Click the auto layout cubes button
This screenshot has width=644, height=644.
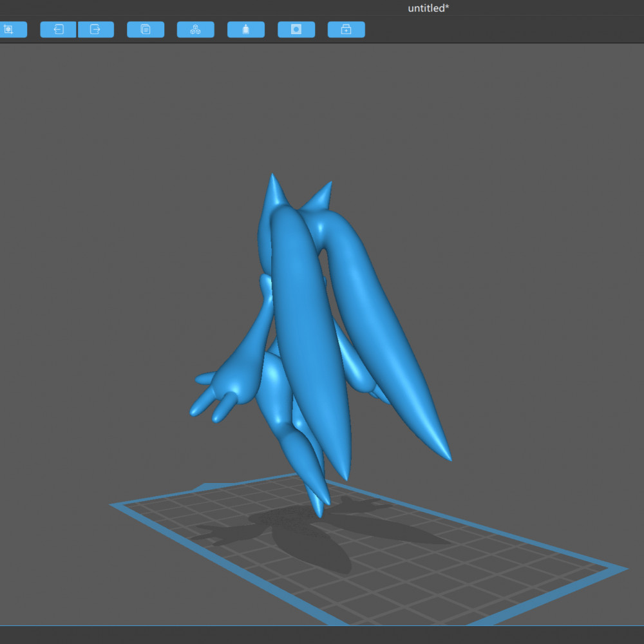(x=196, y=30)
